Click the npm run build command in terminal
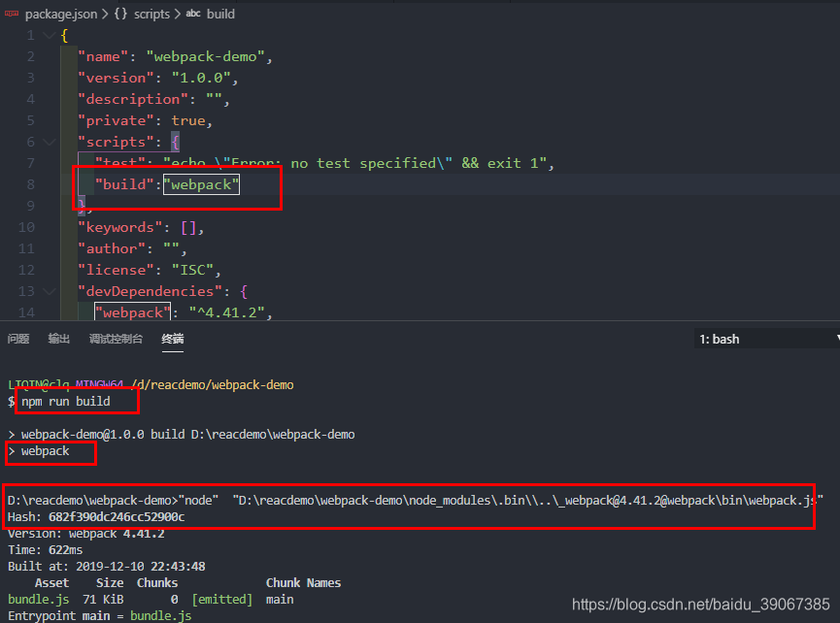Viewport: 840px width, 623px height. [x=65, y=402]
